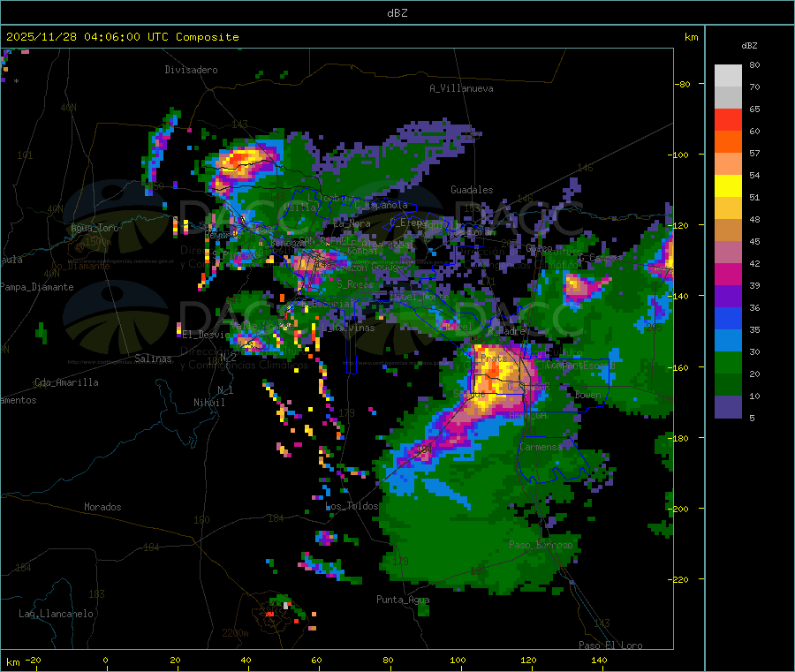Click the 'Morados' place label
Image resolution: width=795 pixels, height=672 pixels.
pos(102,507)
